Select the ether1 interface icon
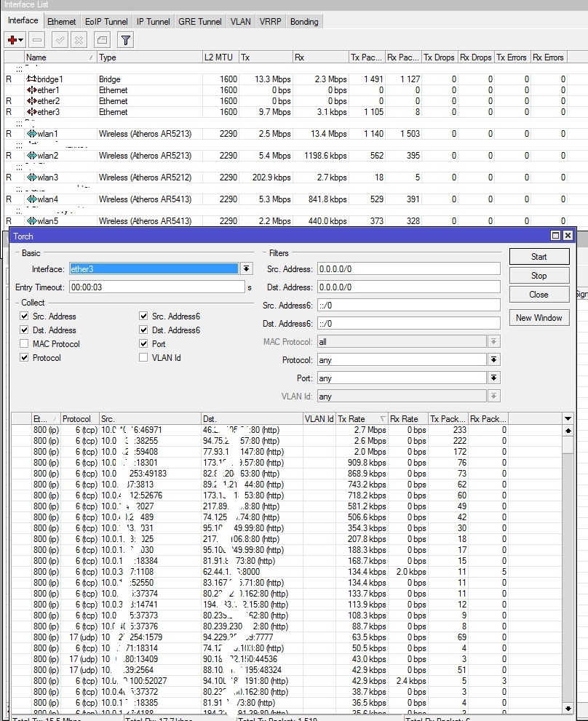Viewport: 588px width, 721px height. click(x=31, y=89)
